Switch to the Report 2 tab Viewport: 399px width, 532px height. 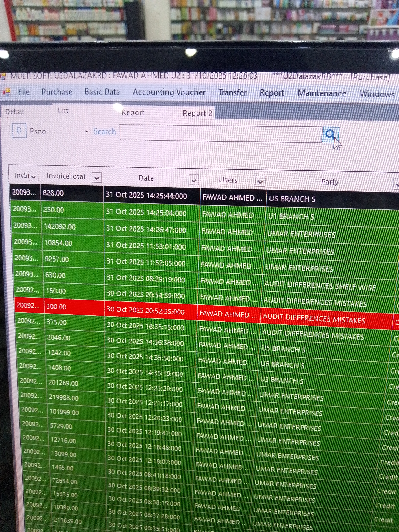[x=197, y=113]
